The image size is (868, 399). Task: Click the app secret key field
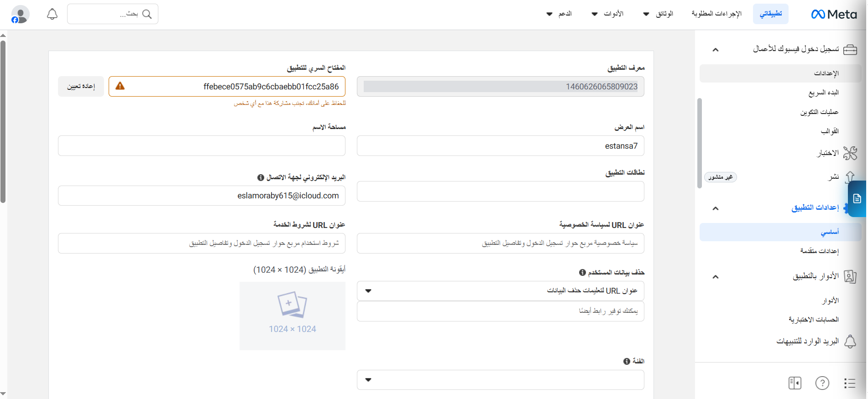(227, 87)
